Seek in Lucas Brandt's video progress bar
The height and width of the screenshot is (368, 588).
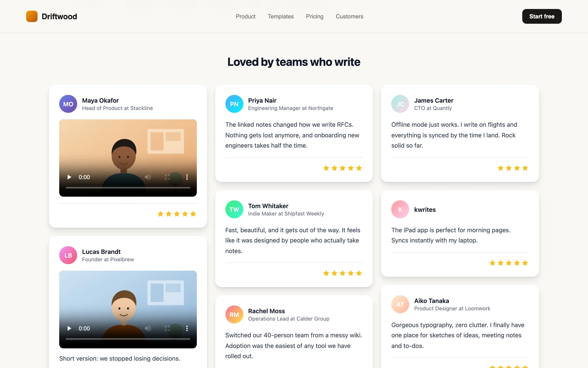pos(128,339)
